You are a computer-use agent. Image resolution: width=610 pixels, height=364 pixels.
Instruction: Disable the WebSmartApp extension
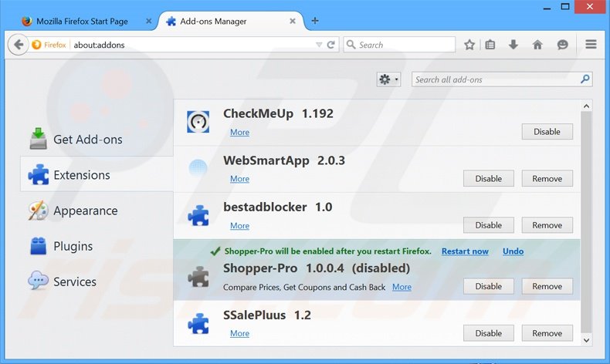click(489, 179)
